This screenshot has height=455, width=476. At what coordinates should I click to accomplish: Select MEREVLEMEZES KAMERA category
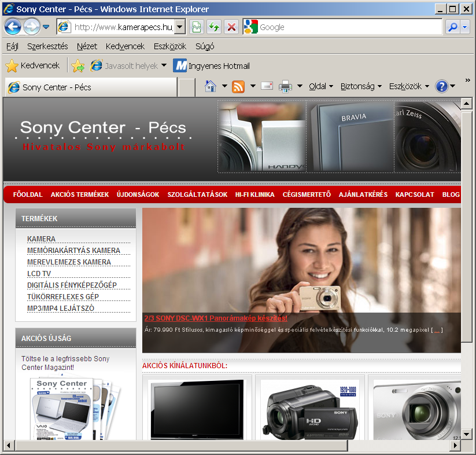tap(69, 262)
